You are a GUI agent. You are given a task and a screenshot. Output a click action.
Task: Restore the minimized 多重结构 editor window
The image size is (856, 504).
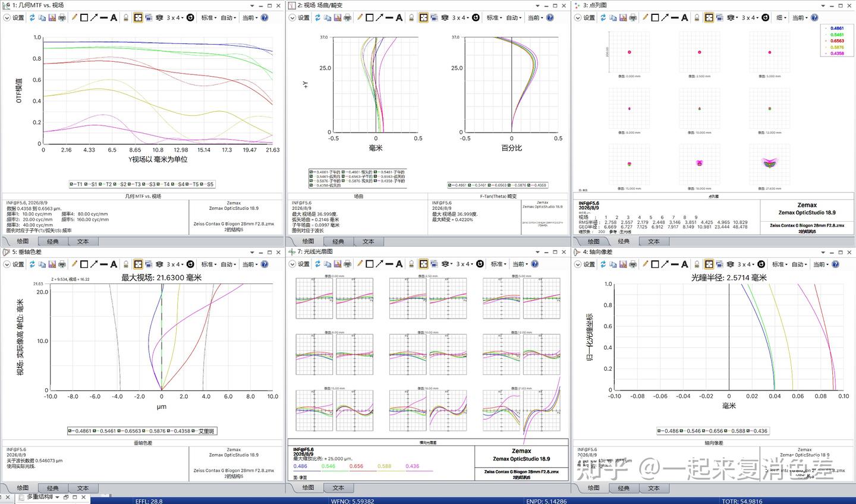pyautogui.click(x=66, y=497)
